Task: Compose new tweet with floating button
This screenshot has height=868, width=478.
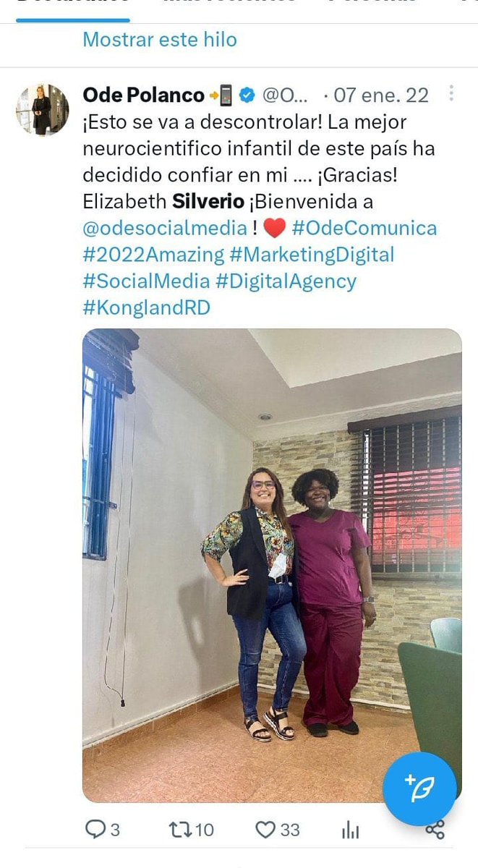Action: 419,788
